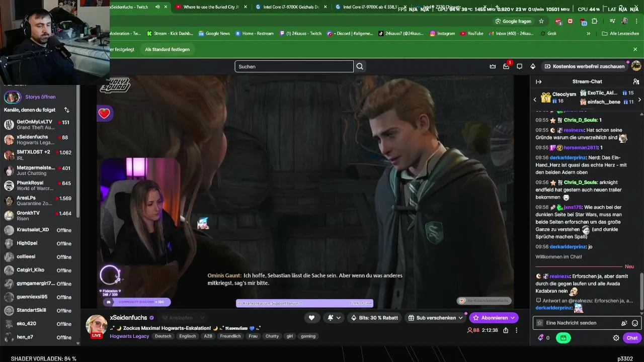
Task: Open Prime Loot crown icon
Action: click(493, 66)
